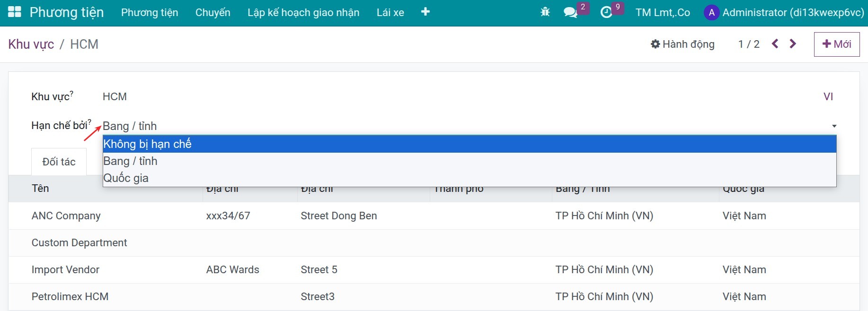Open the Hành động actions menu
The width and height of the screenshot is (868, 311).
(x=682, y=44)
